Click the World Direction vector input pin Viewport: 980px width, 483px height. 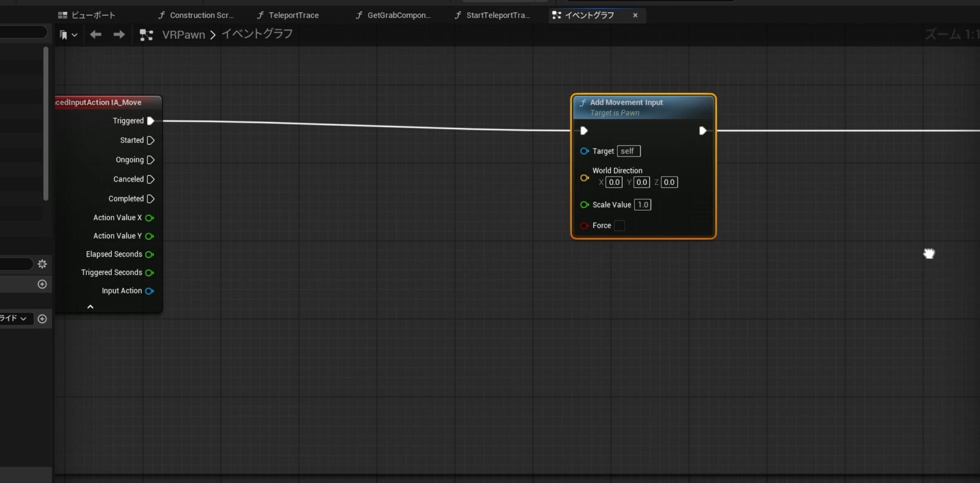click(x=584, y=178)
